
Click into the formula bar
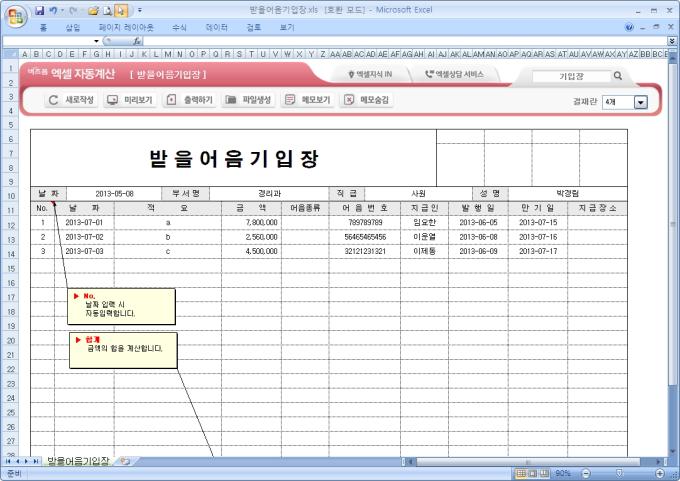point(405,41)
